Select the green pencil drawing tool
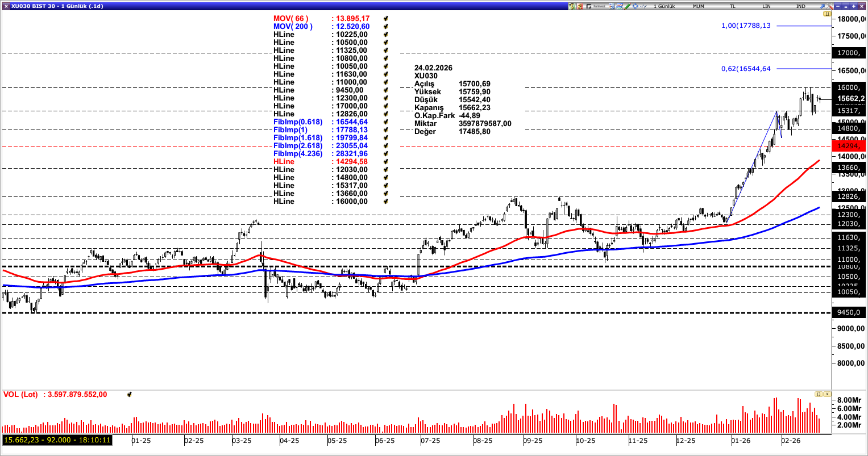The width and height of the screenshot is (868, 456). pos(628,5)
